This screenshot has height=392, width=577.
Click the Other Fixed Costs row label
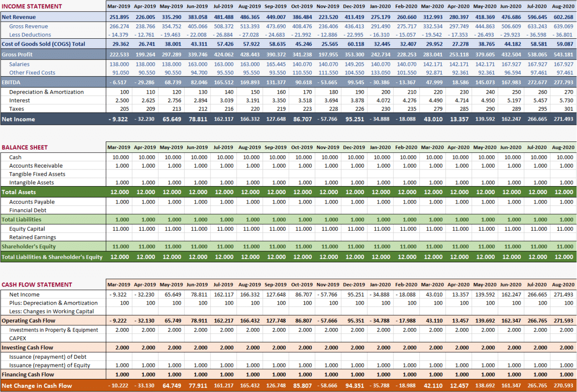pos(32,73)
